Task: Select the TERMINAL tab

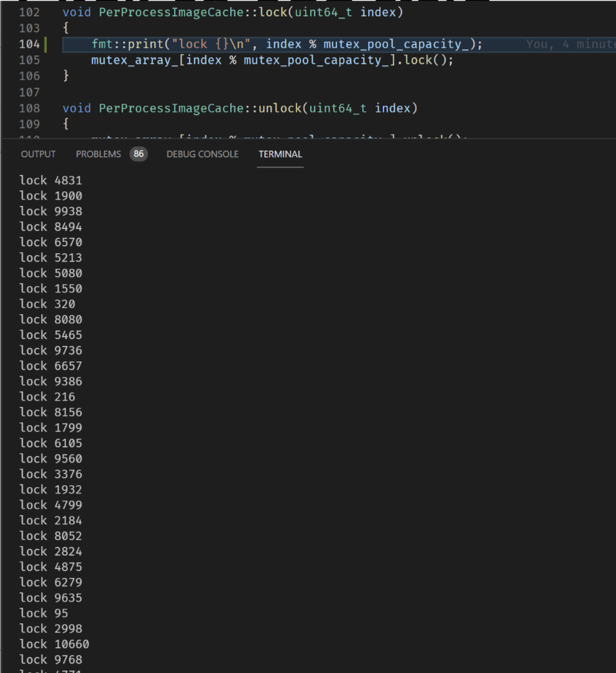Action: tap(280, 154)
